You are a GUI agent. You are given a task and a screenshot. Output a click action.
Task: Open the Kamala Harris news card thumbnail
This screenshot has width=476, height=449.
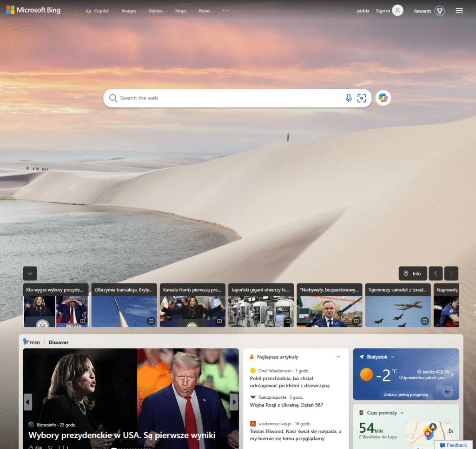192,310
